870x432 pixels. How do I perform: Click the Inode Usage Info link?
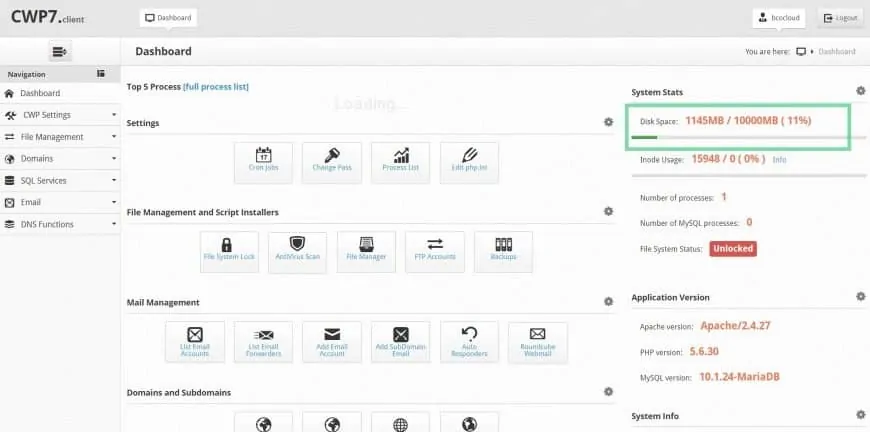[x=780, y=159]
